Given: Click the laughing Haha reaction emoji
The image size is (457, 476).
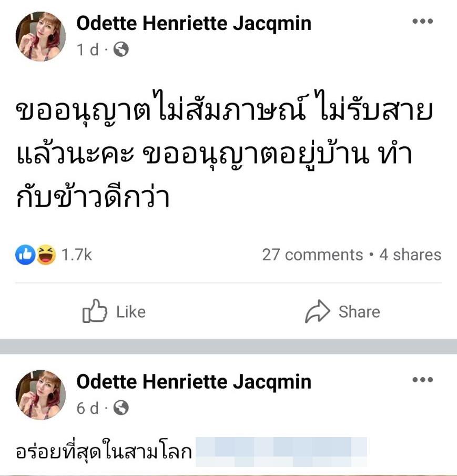Looking at the screenshot, I should coord(46,255).
